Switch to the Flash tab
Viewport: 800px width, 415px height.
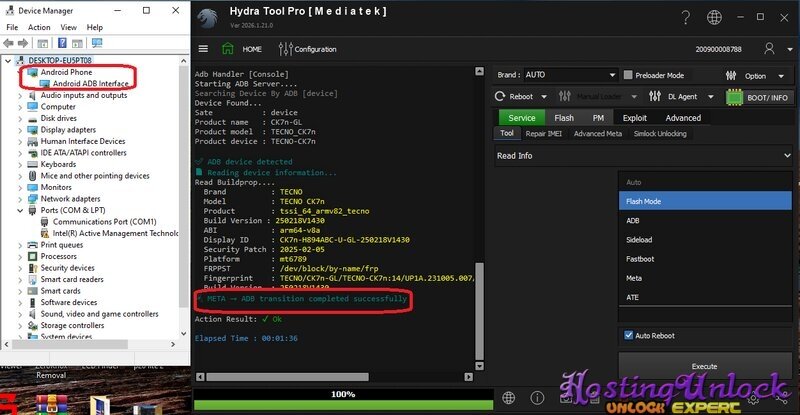click(x=564, y=118)
